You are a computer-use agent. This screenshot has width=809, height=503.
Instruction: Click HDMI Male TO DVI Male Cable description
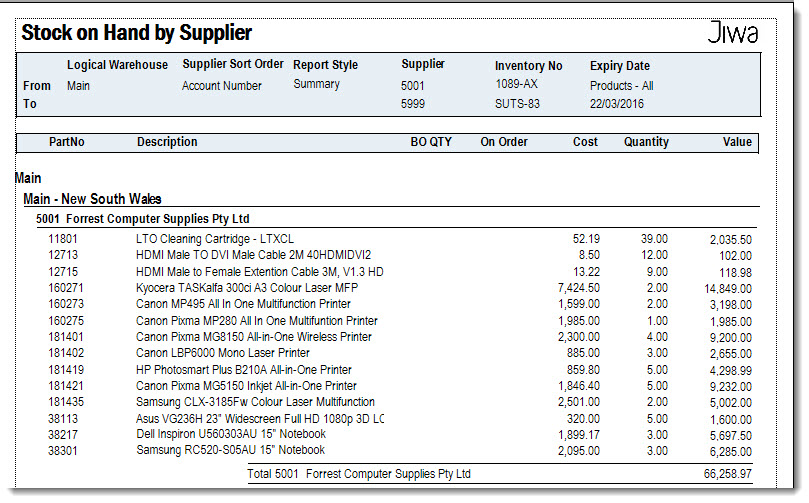point(253,255)
